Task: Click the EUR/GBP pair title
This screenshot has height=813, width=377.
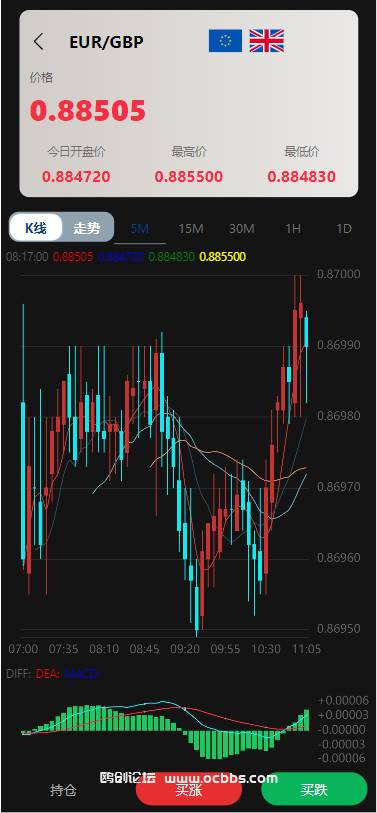Action: (106, 41)
